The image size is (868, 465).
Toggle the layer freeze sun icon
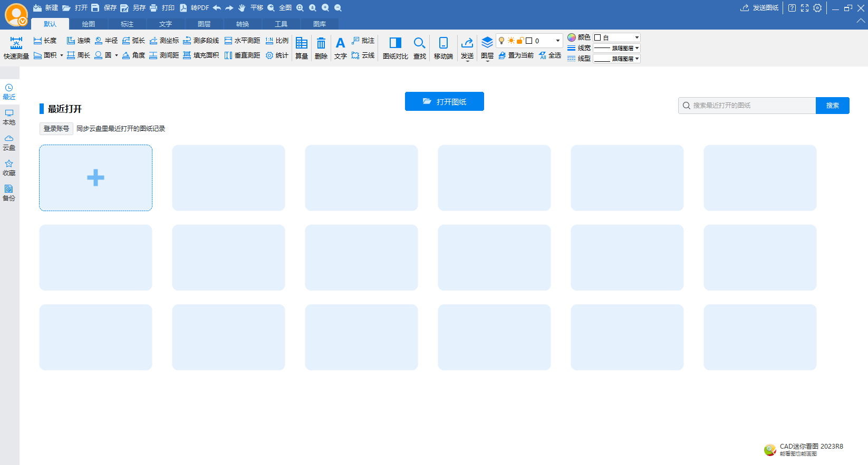click(x=511, y=41)
